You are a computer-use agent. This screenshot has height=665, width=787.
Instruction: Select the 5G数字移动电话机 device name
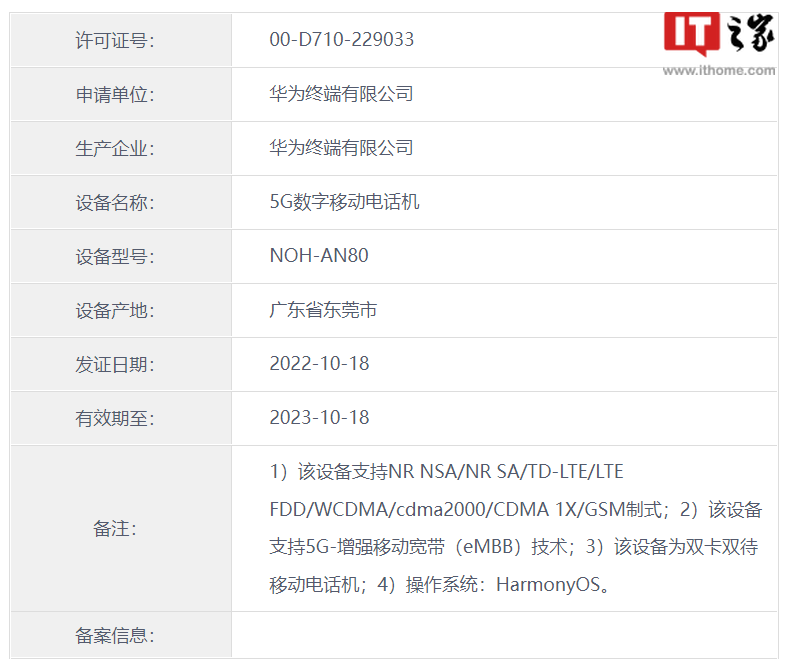(344, 202)
